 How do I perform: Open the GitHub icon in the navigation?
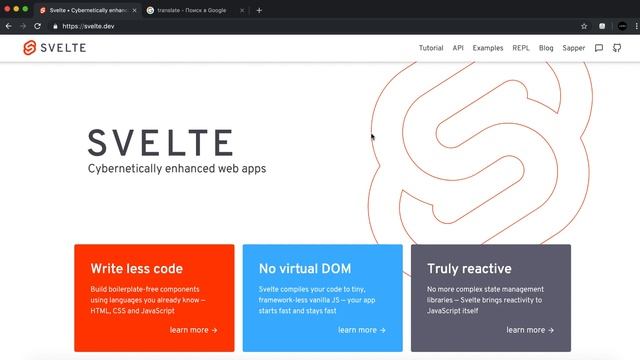click(x=617, y=48)
